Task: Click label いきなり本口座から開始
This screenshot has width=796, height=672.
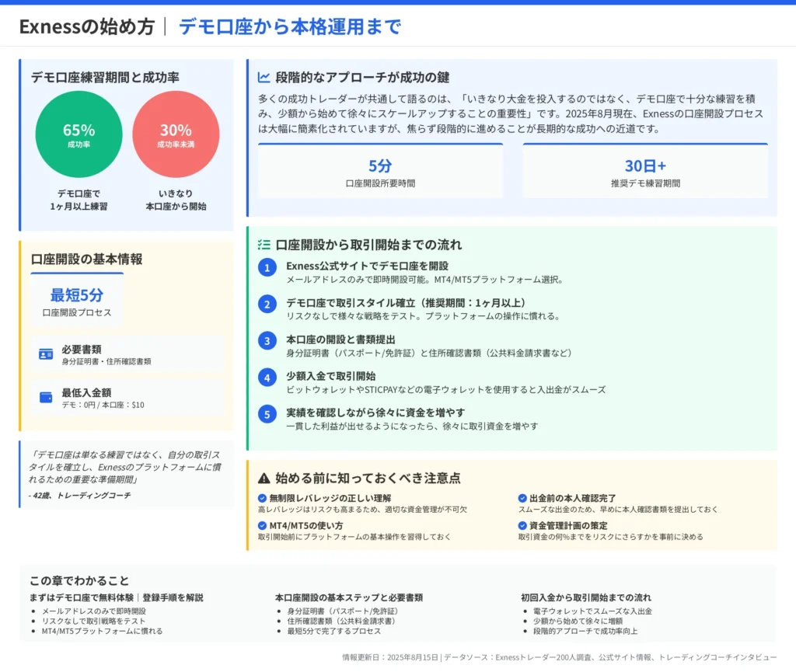Action: pos(176,200)
